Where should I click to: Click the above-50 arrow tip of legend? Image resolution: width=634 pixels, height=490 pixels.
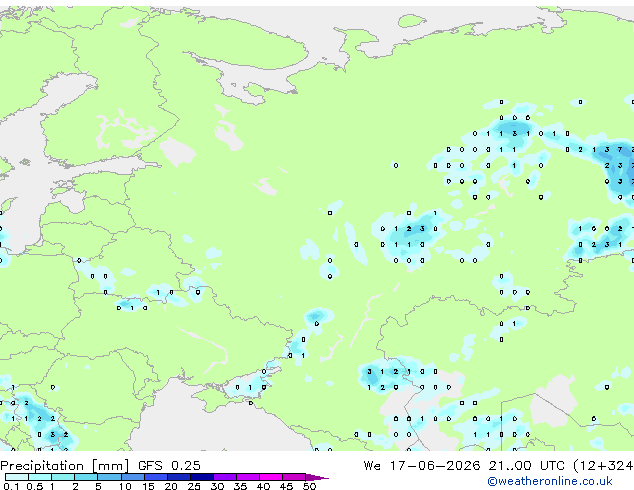point(317,477)
